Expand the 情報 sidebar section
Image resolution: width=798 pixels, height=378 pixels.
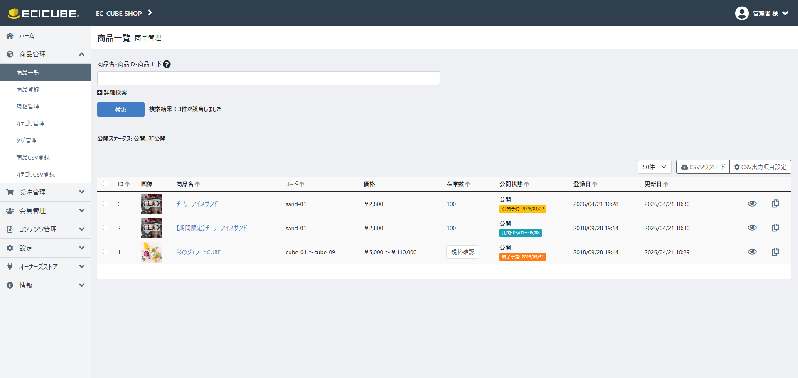click(x=45, y=285)
